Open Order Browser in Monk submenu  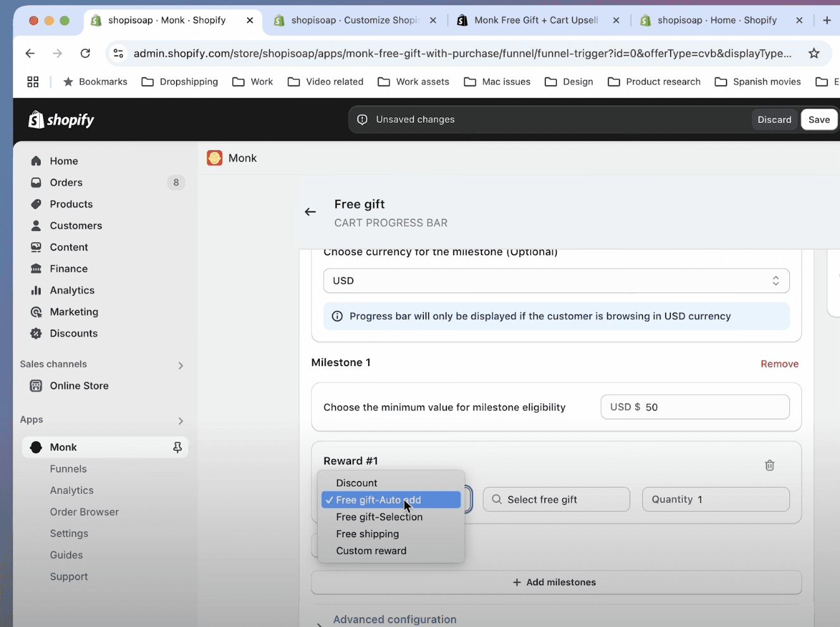point(84,512)
